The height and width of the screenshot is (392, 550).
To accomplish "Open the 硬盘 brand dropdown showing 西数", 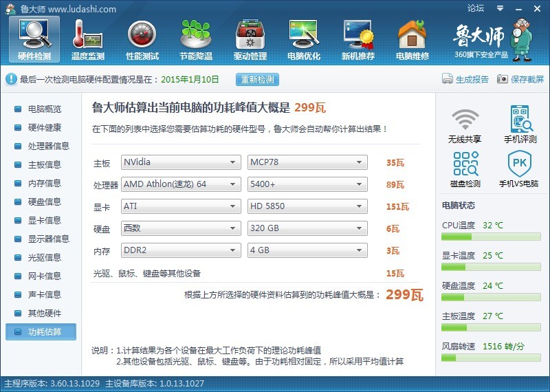I will (181, 228).
